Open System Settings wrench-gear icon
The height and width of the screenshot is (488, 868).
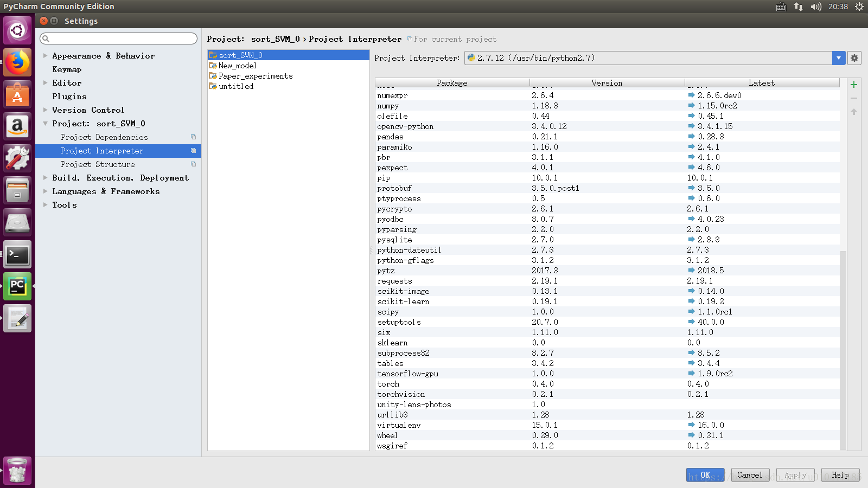(17, 158)
